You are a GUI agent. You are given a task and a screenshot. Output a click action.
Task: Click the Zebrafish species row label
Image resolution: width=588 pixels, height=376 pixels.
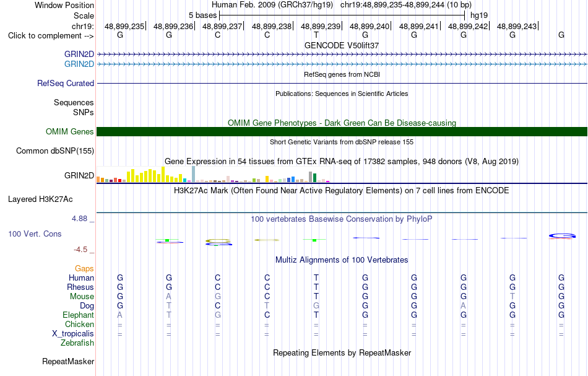(77, 343)
